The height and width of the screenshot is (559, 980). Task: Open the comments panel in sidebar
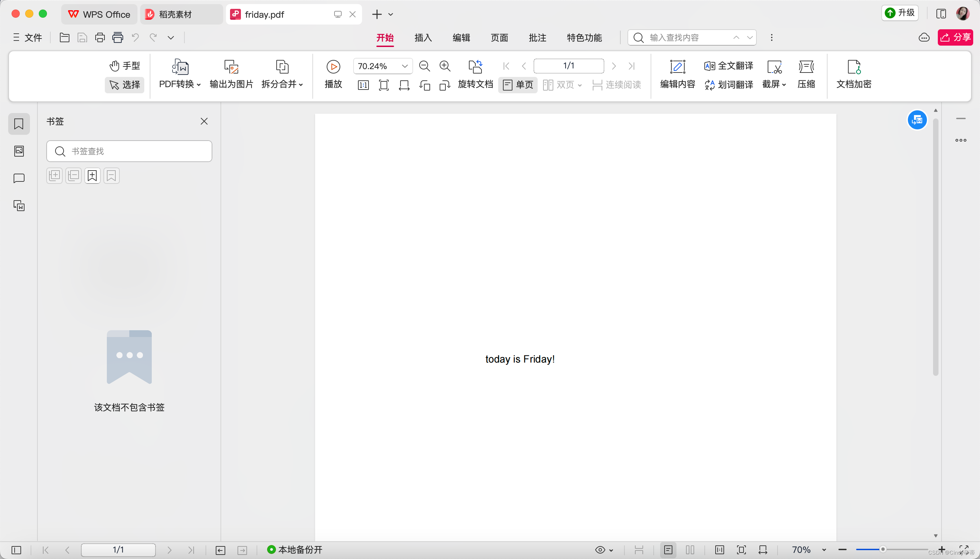(19, 178)
